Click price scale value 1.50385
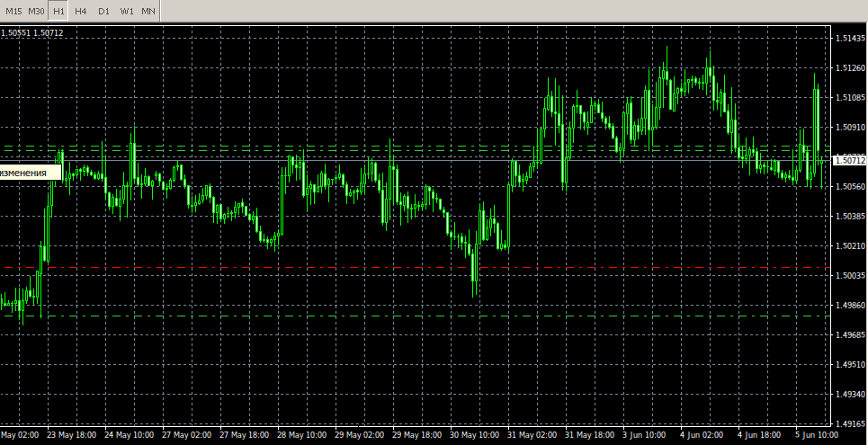 click(850, 216)
